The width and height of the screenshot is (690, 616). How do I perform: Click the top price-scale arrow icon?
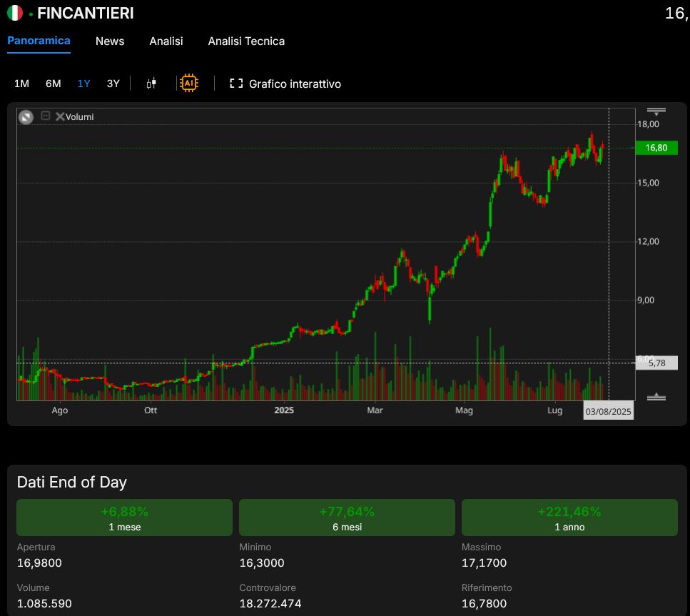click(x=656, y=111)
